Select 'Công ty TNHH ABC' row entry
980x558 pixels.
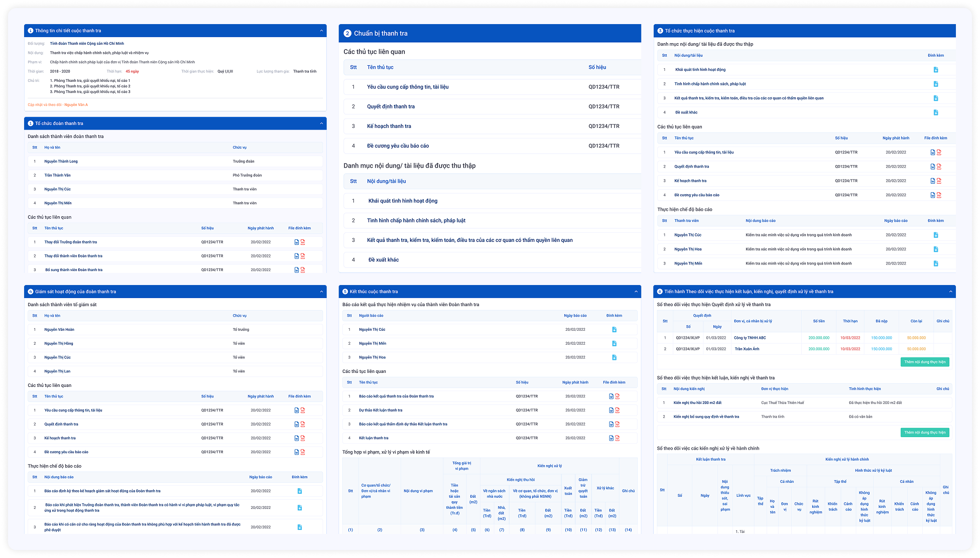pyautogui.click(x=750, y=338)
